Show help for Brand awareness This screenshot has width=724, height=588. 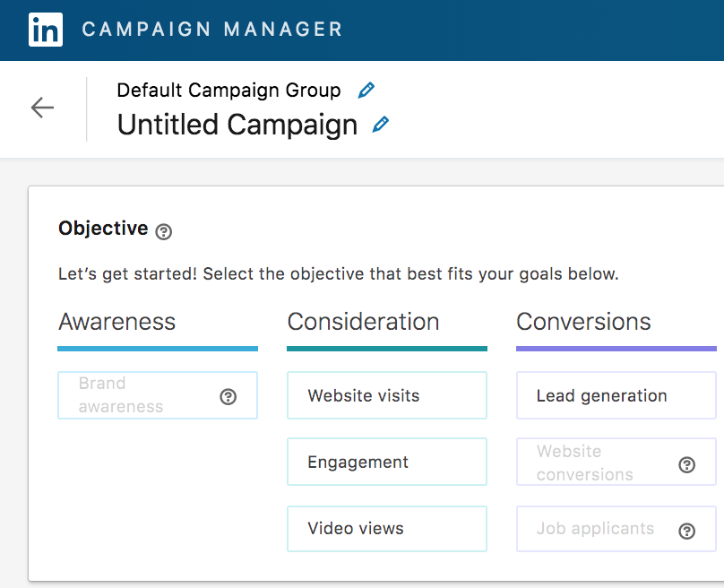(x=228, y=396)
